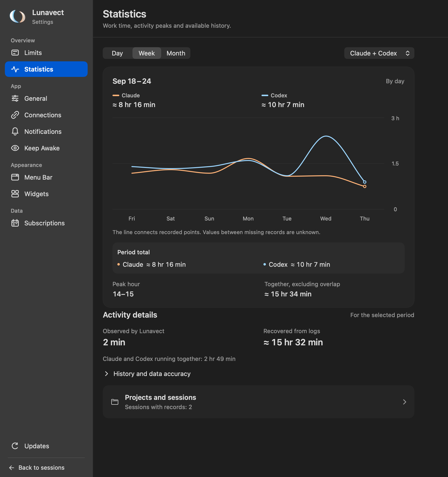Click the Subscriptions calendar icon
The height and width of the screenshot is (477, 448).
[15, 223]
